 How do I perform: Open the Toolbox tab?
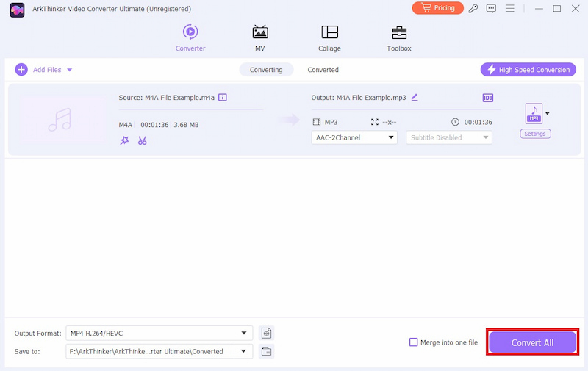pos(399,37)
